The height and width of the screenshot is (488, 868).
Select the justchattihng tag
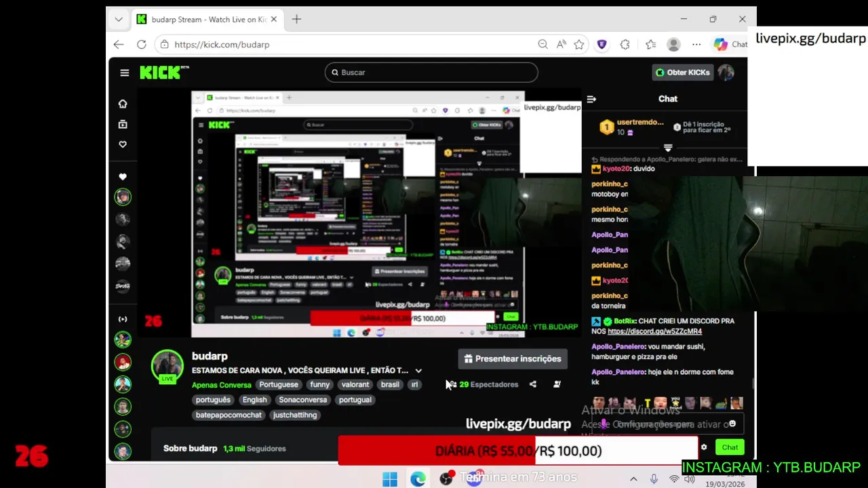(x=295, y=415)
